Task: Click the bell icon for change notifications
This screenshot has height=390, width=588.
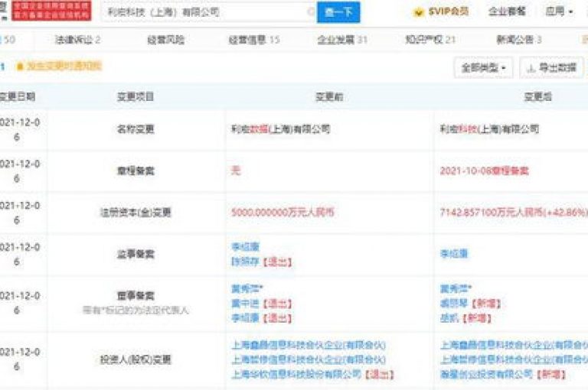Action: [20, 67]
